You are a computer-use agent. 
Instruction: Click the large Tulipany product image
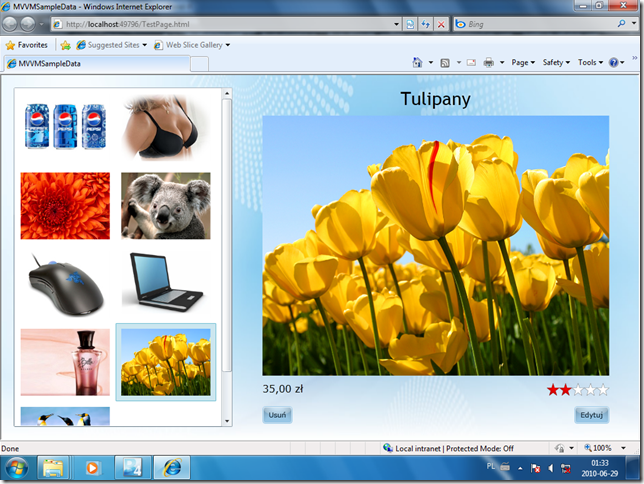coord(436,246)
